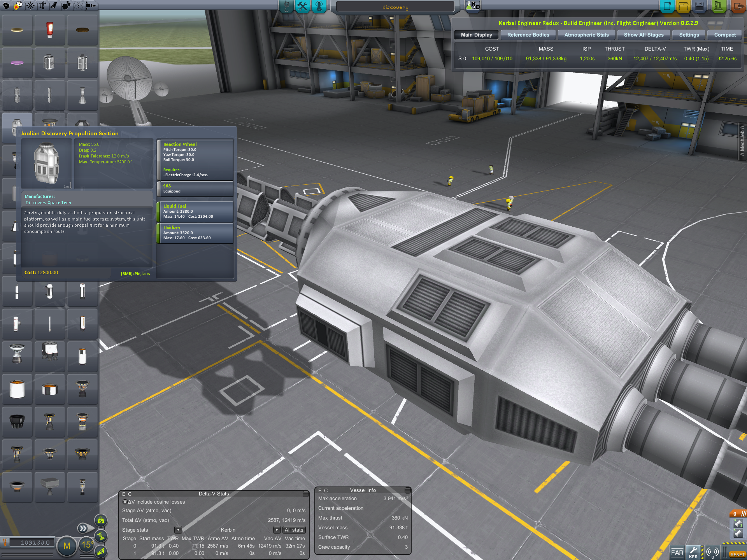The height and width of the screenshot is (560, 747).
Task: Start a new vessel
Action: [x=667, y=6]
